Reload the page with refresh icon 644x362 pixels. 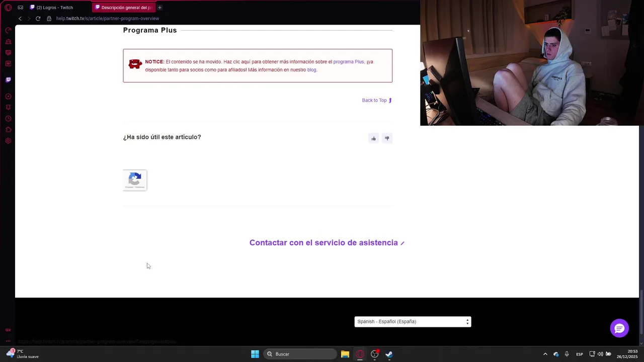pos(38,19)
